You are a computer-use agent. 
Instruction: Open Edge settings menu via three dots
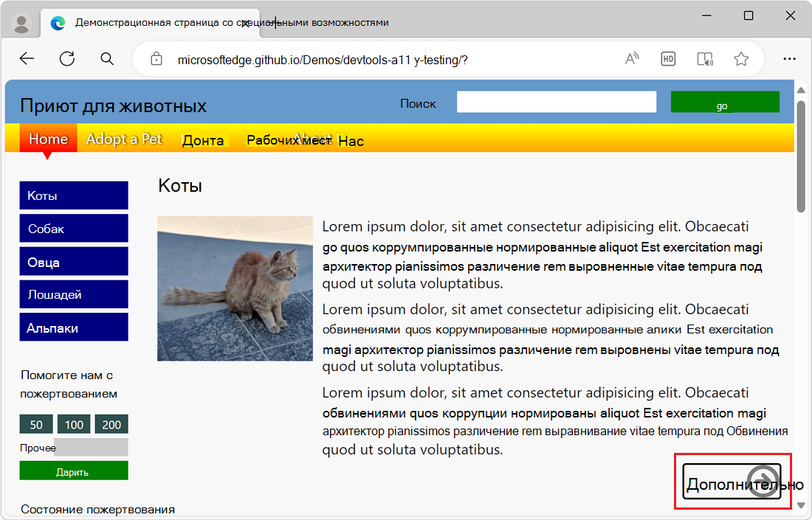[789, 58]
